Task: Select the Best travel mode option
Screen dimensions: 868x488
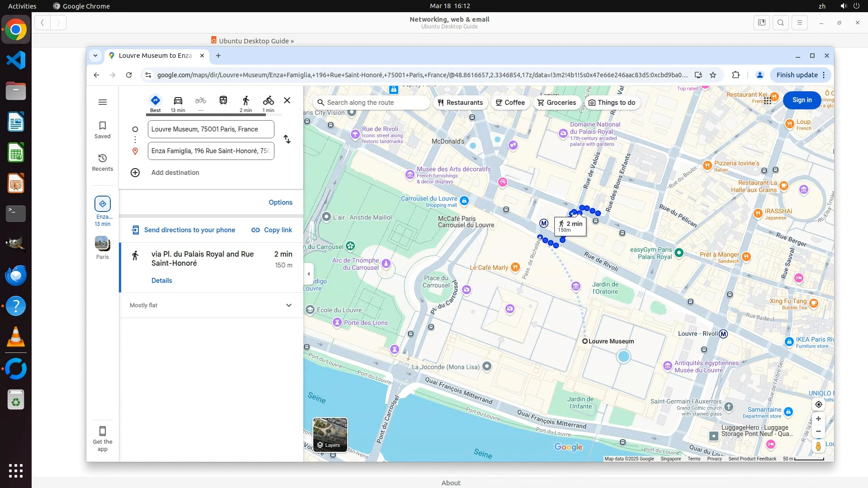Action: pos(155,101)
